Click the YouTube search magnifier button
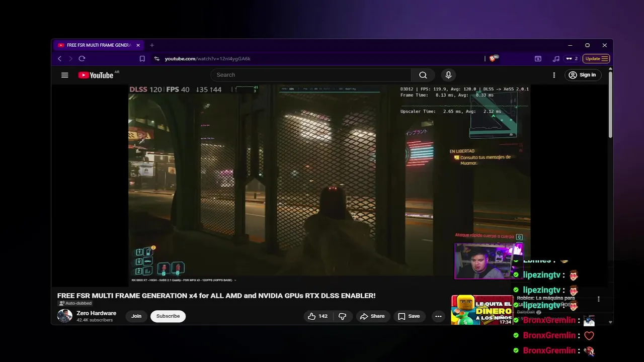This screenshot has height=362, width=644. point(423,75)
